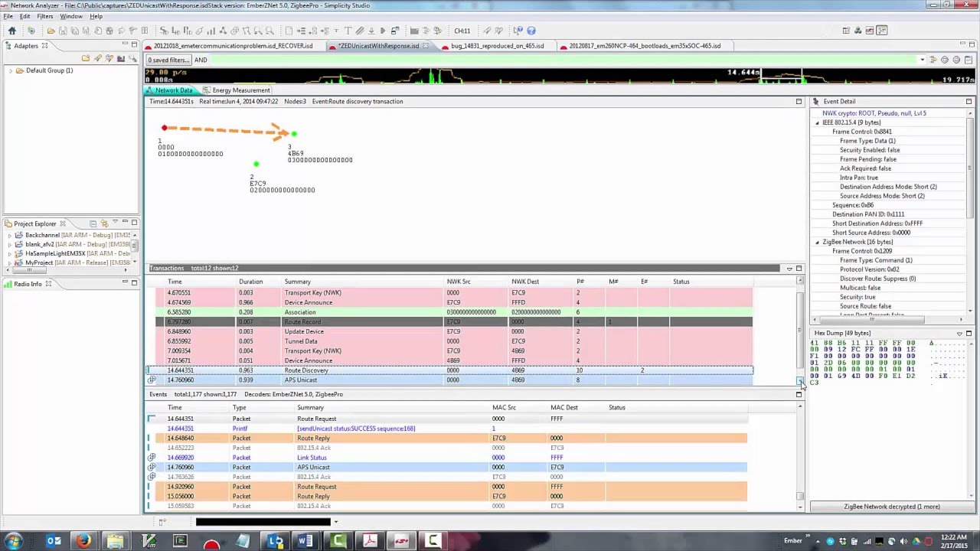Jump to a position on the timeline activity graph
This screenshot has height=551, width=980.
click(x=560, y=76)
